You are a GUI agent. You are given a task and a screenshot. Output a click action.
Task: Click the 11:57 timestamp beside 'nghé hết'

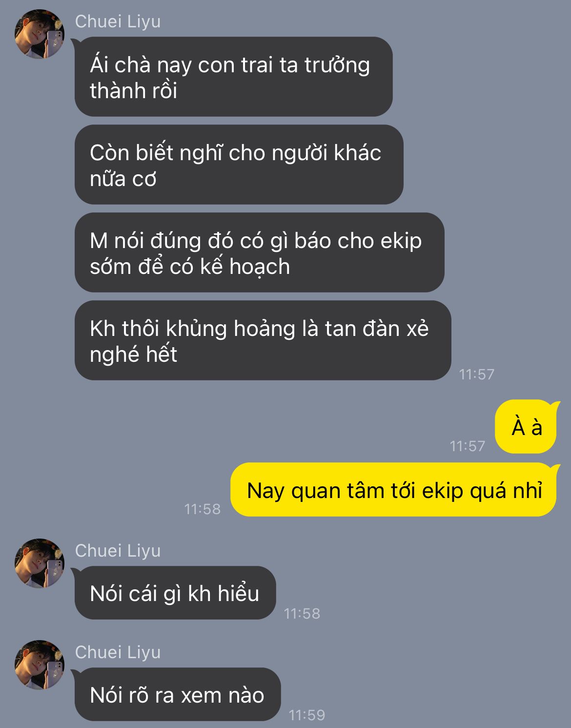click(477, 374)
